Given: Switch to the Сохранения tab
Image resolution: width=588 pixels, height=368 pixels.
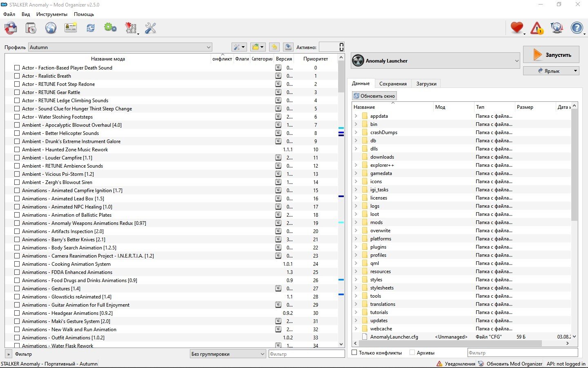Looking at the screenshot, I should [393, 83].
